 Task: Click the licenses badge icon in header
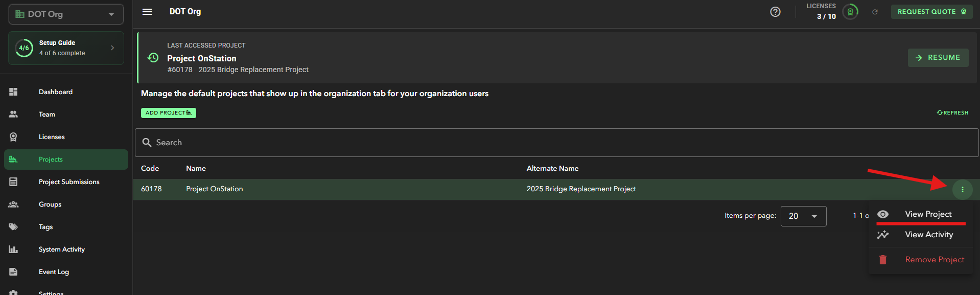(850, 12)
